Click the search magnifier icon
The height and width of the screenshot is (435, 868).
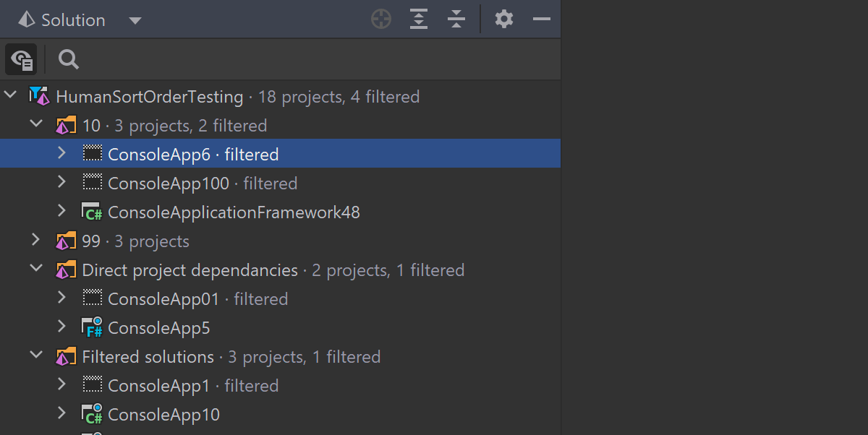pyautogui.click(x=69, y=59)
